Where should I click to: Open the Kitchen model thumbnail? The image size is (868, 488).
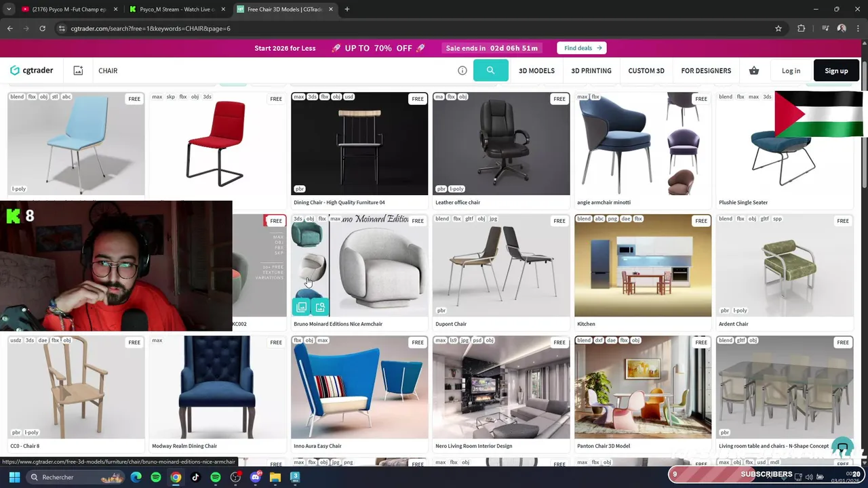(x=643, y=266)
